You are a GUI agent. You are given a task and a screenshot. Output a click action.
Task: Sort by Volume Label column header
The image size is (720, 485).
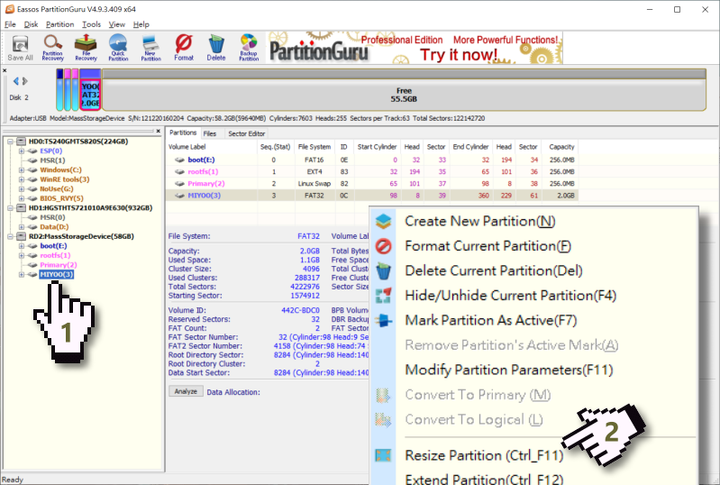click(x=212, y=147)
